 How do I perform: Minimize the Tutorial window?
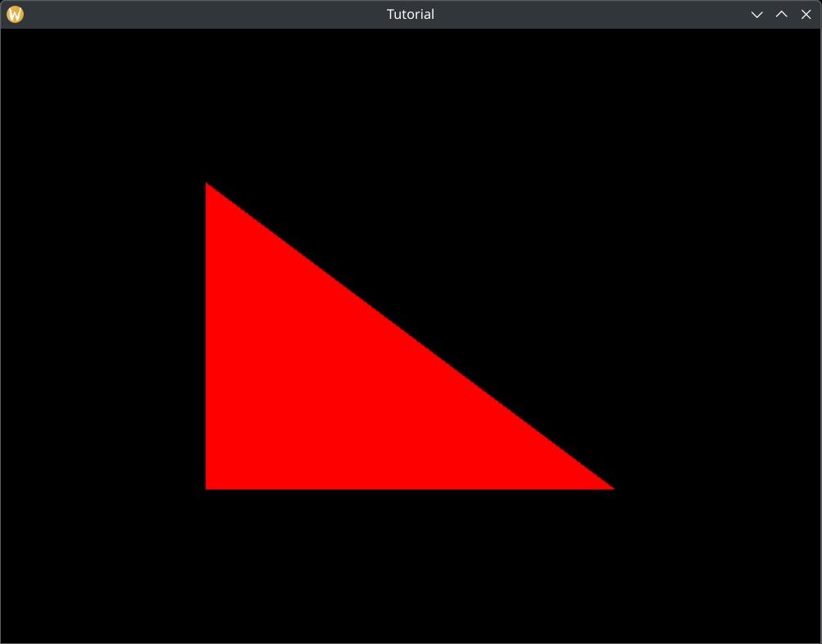pos(757,15)
